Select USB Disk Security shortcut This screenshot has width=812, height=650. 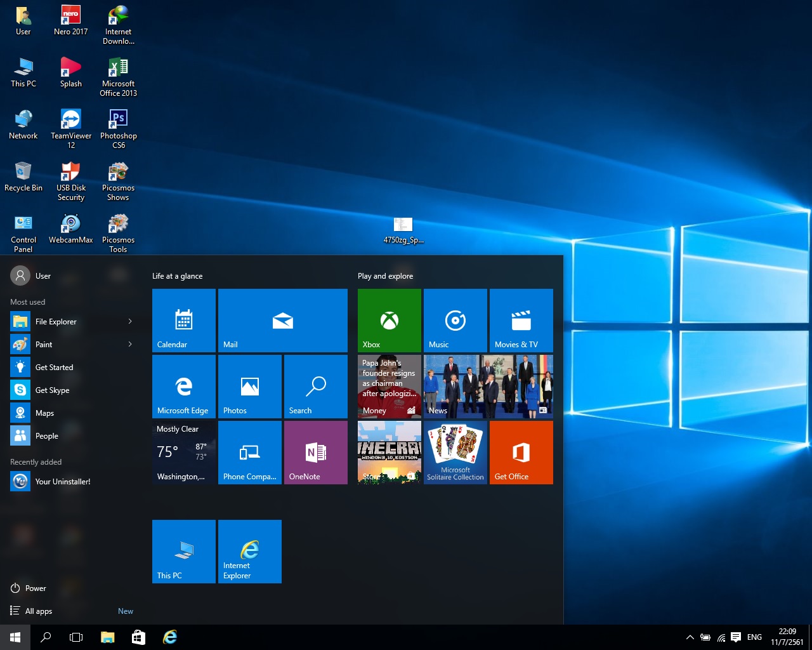coord(71,182)
